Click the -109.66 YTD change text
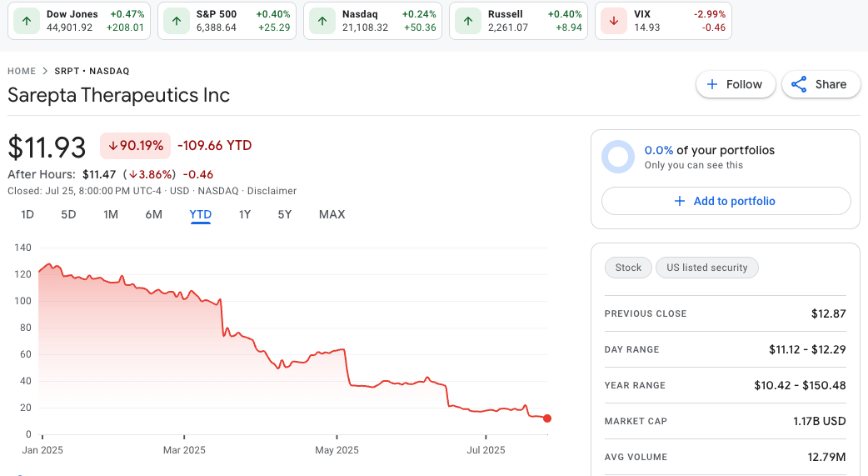This screenshot has width=868, height=476. [214, 146]
